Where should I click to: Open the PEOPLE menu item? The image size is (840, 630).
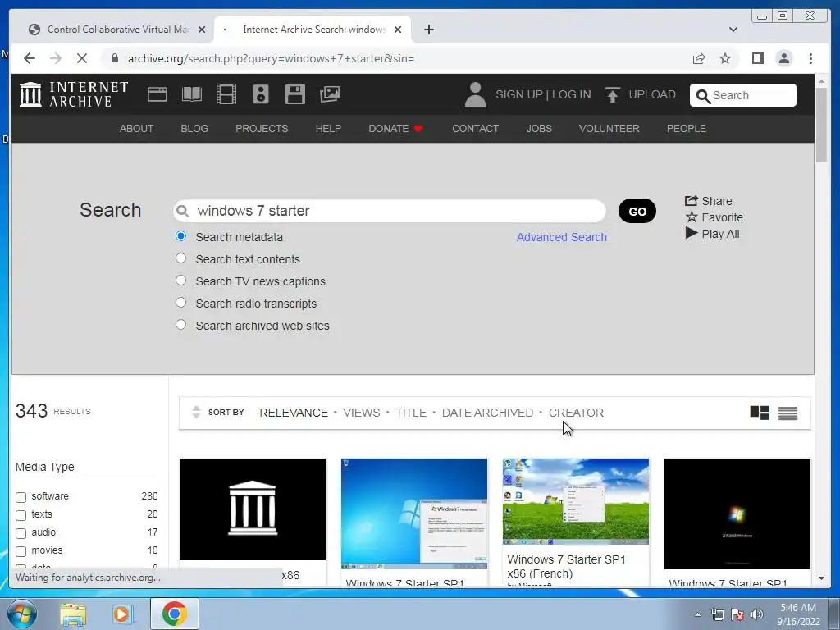tap(687, 129)
